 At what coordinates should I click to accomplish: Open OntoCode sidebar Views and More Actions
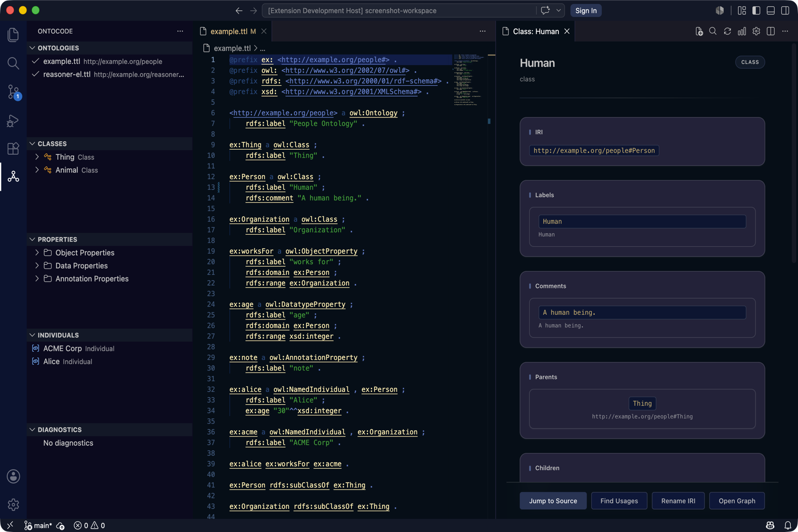click(x=180, y=31)
